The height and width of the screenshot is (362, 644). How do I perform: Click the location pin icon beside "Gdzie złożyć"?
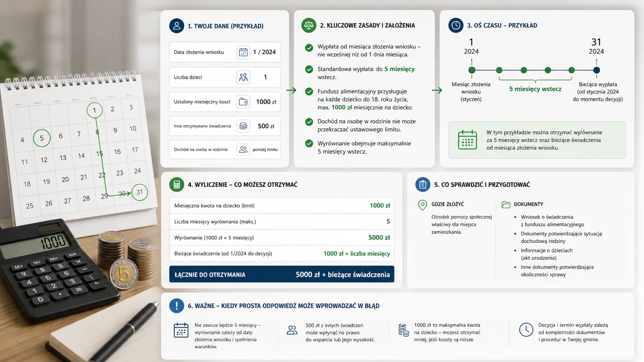(x=422, y=205)
